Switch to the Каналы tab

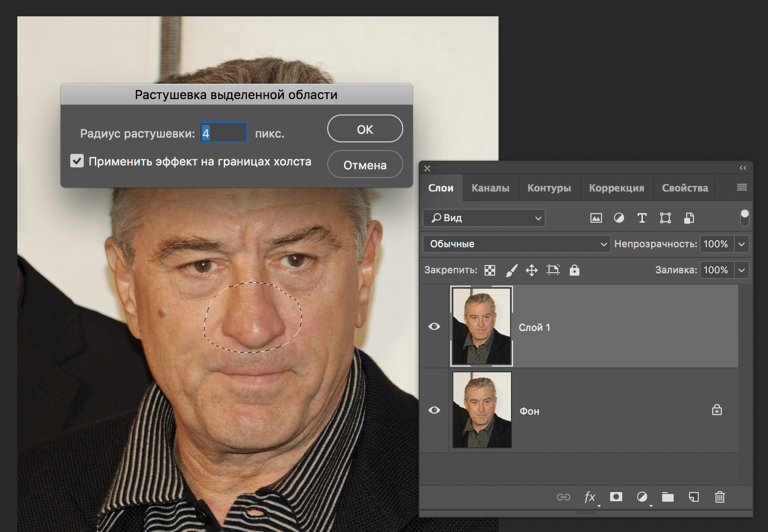point(490,188)
